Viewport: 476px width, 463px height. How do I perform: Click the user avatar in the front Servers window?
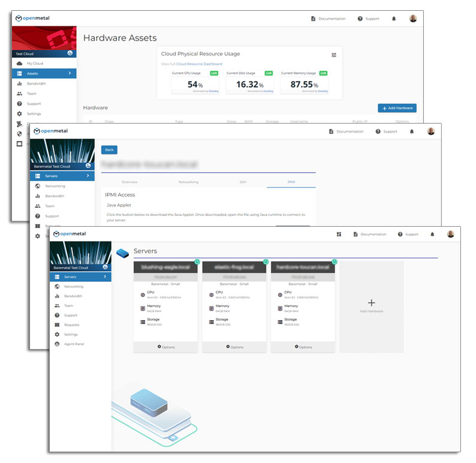pos(450,234)
